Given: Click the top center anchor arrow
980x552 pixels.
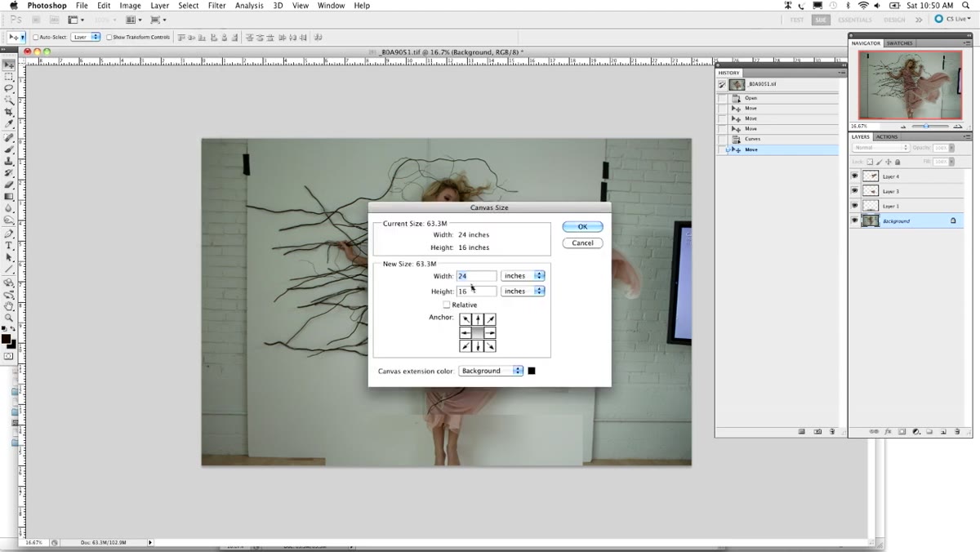Looking at the screenshot, I should 478,319.
